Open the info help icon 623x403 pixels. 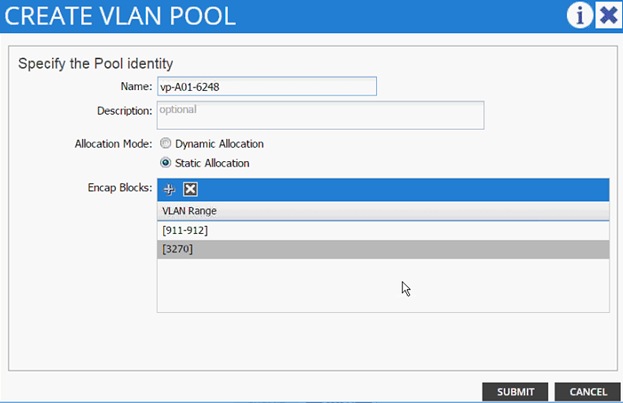[x=579, y=16]
